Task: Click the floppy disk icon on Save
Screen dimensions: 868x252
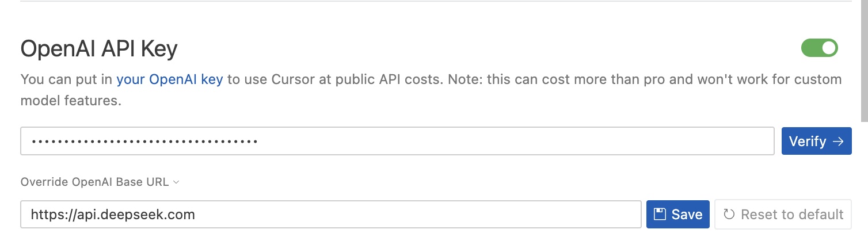Action: (x=661, y=215)
